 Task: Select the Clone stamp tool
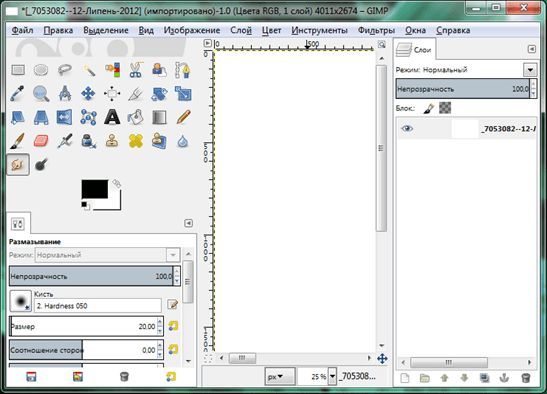112,141
